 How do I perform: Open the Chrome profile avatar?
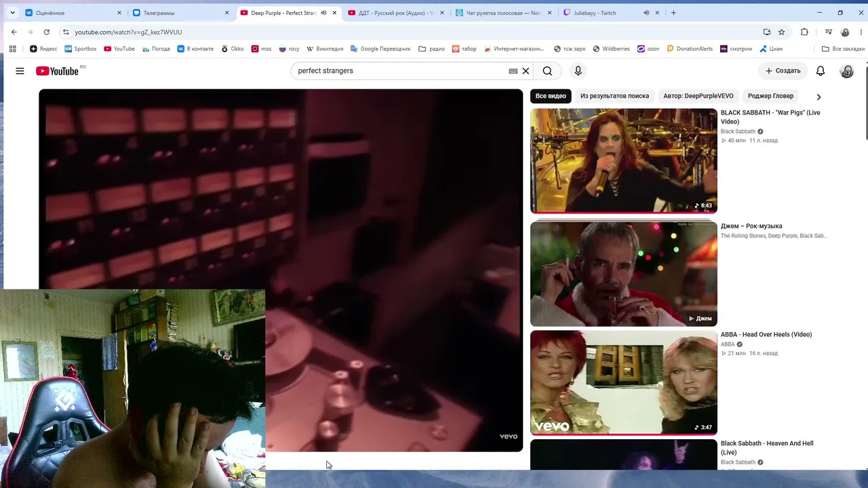point(845,32)
